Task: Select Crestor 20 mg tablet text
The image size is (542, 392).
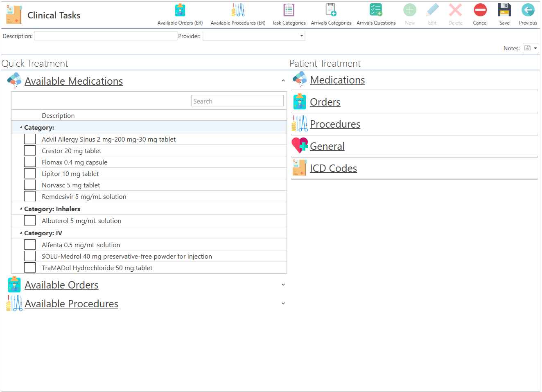Action: tap(71, 151)
